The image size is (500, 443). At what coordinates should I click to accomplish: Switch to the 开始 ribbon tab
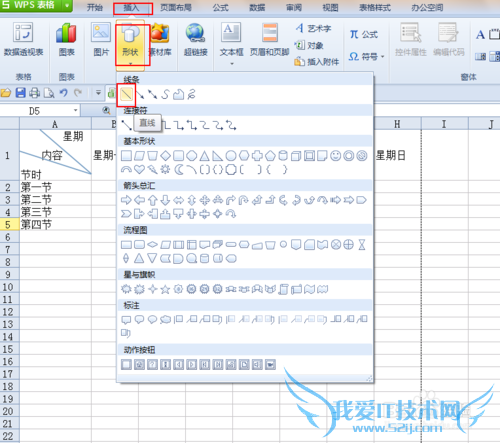click(x=95, y=8)
